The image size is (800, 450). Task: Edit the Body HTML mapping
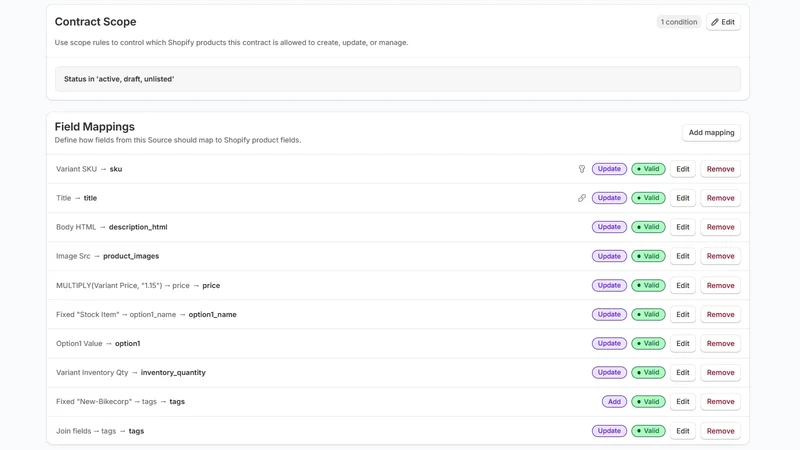(x=683, y=227)
